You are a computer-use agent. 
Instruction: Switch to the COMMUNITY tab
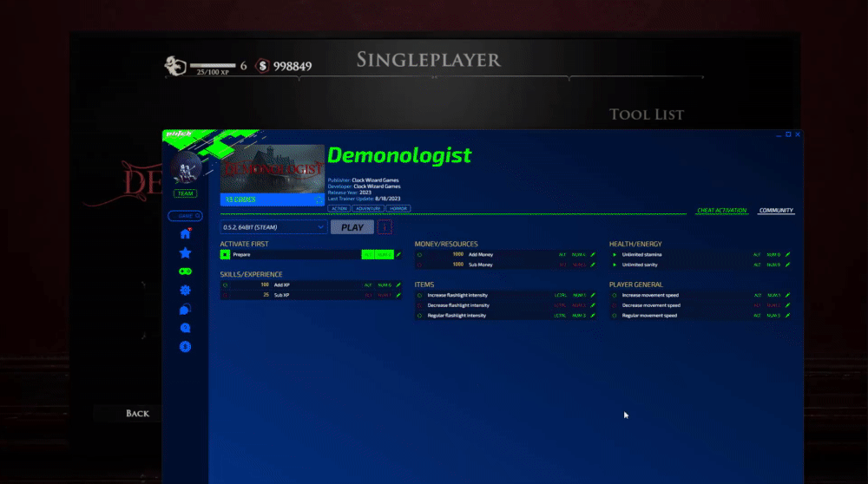tap(776, 210)
